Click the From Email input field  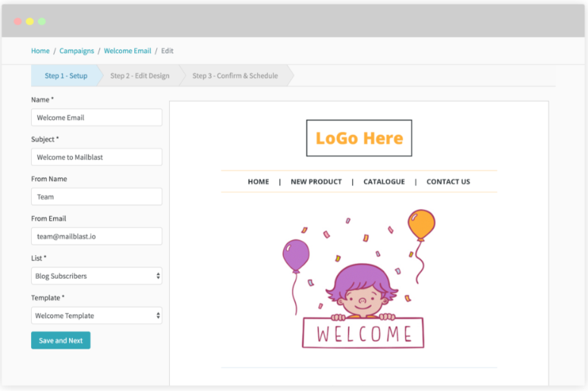coord(97,236)
